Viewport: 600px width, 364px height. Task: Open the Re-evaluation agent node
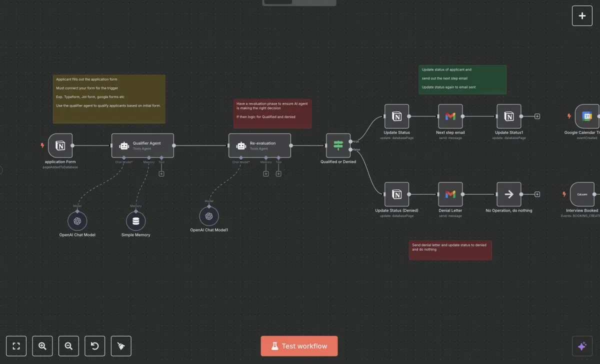pyautogui.click(x=259, y=145)
